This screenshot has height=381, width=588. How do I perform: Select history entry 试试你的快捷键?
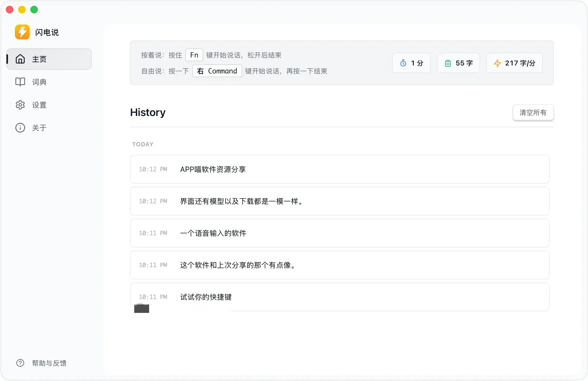340,297
